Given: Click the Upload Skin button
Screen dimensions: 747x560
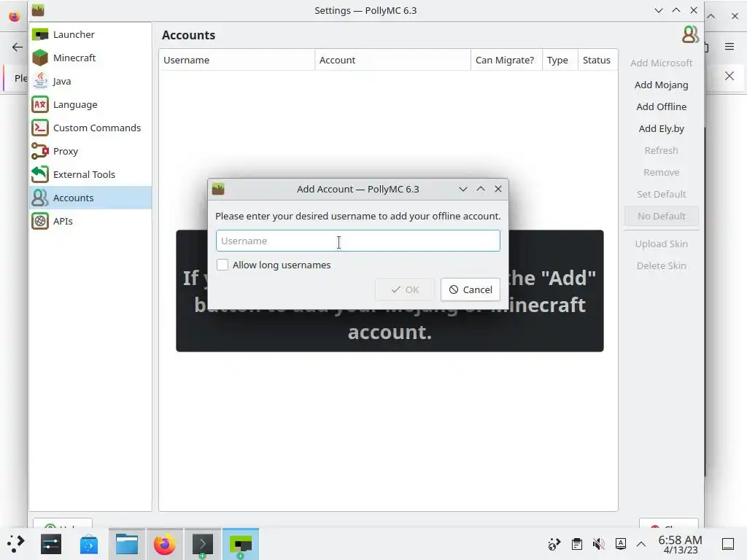Looking at the screenshot, I should 661,244.
